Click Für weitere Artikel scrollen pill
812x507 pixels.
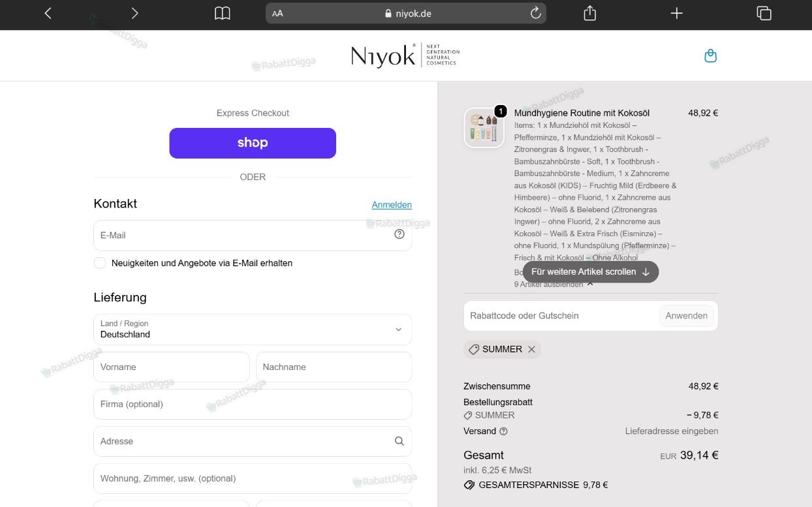coord(591,271)
